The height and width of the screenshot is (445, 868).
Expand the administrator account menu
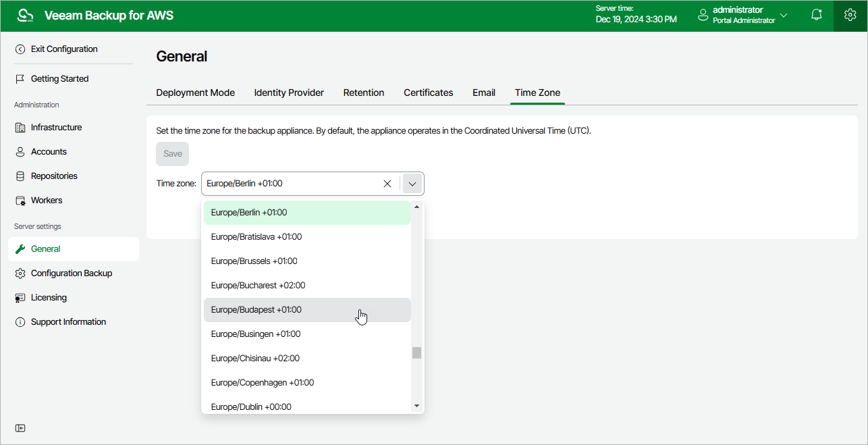coord(784,15)
